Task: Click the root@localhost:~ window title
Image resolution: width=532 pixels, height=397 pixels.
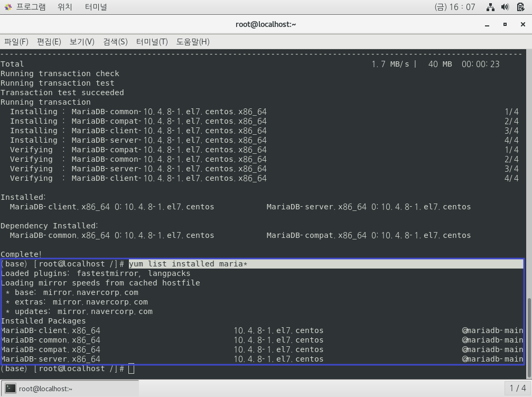Action: click(x=266, y=24)
